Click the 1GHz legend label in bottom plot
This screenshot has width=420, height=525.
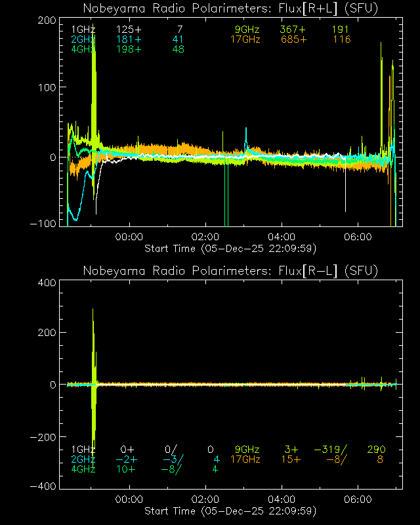coord(83,450)
